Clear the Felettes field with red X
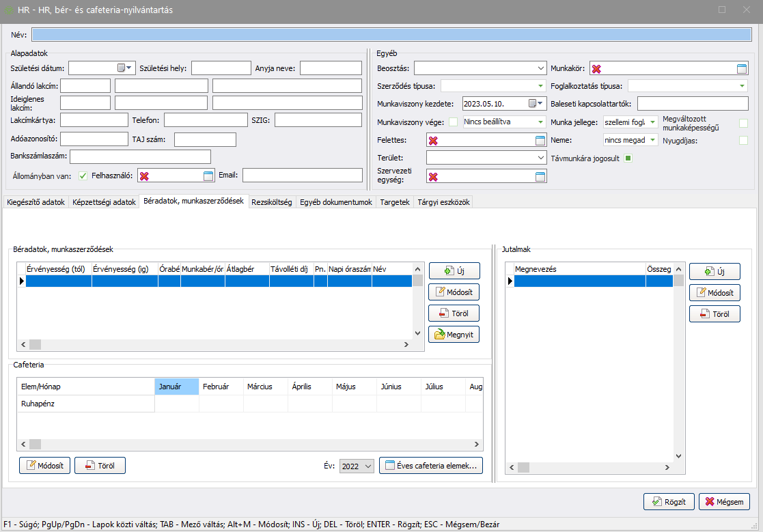 pyautogui.click(x=432, y=140)
